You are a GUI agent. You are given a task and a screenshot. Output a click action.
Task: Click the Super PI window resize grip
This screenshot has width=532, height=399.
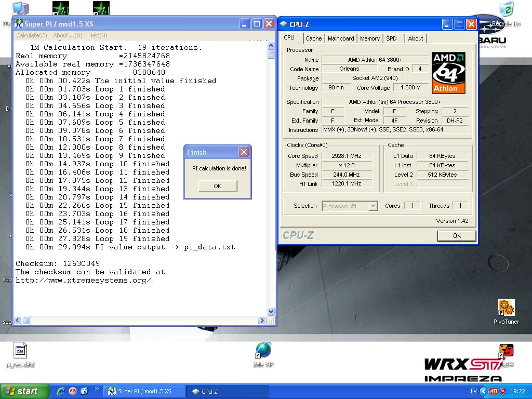[x=271, y=321]
